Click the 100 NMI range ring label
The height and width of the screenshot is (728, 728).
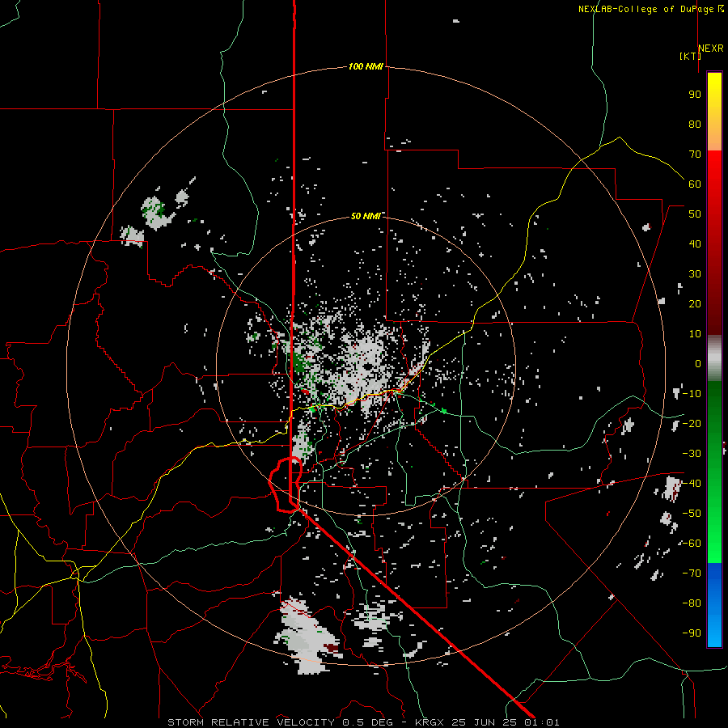coord(366,67)
